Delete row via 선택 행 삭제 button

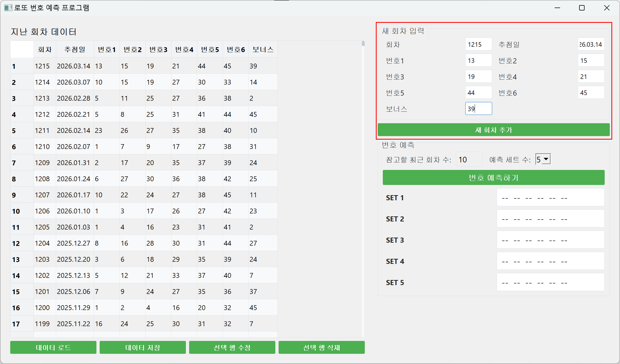[322, 347]
